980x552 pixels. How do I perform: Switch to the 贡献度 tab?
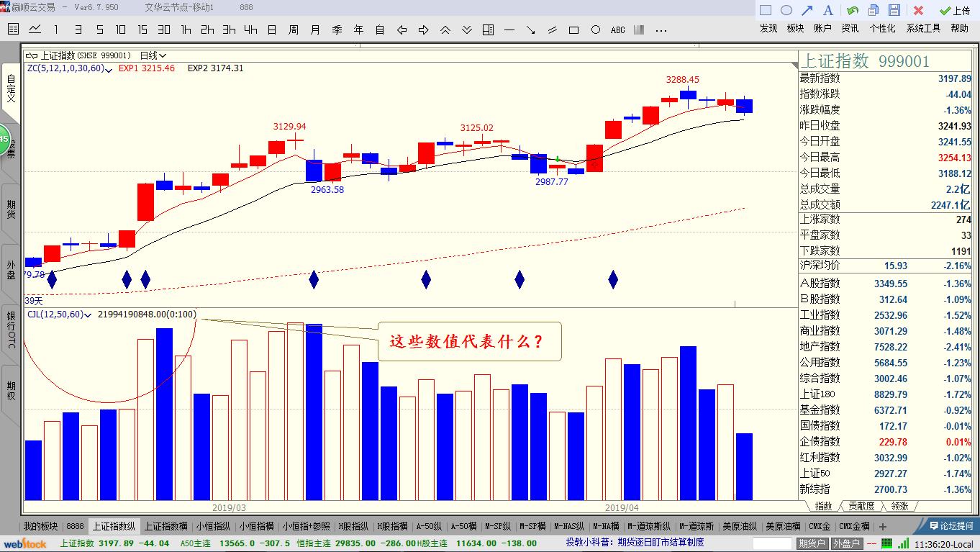[861, 506]
